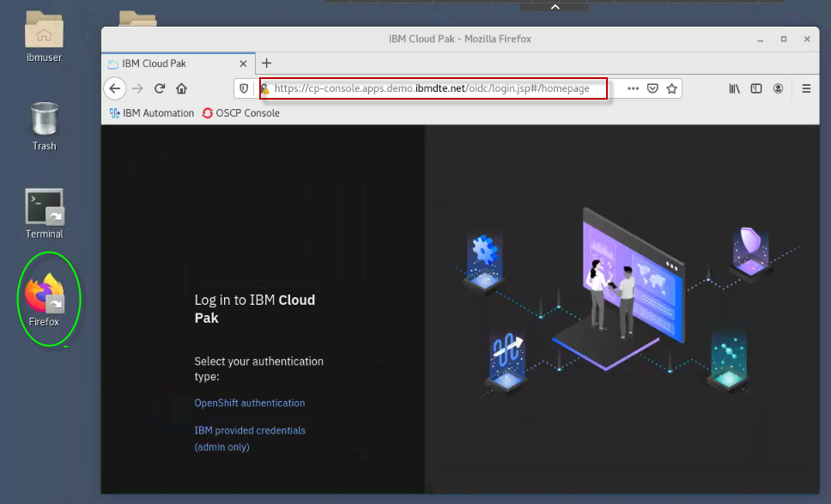Go forward to the next page
831x504 pixels.
137,88
